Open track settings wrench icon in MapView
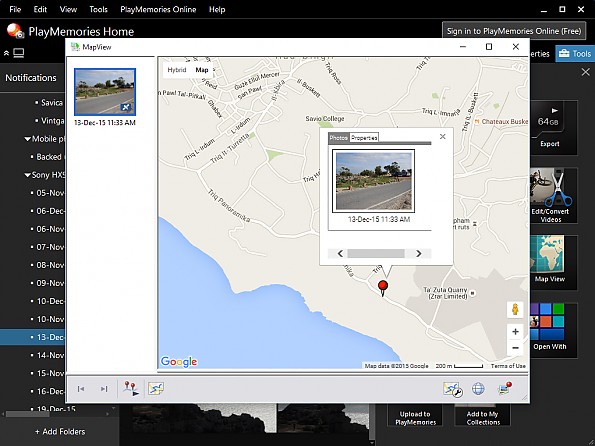Image resolution: width=595 pixels, height=446 pixels. coord(453,389)
